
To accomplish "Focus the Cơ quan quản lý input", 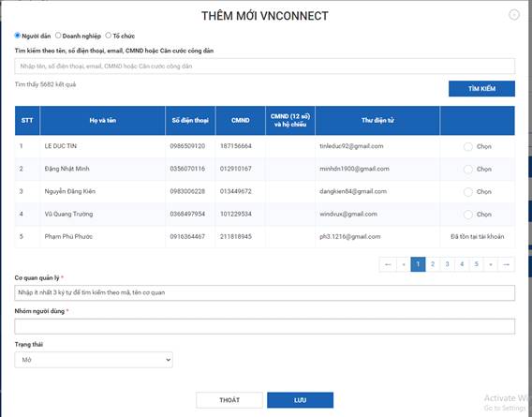I will [265, 292].
